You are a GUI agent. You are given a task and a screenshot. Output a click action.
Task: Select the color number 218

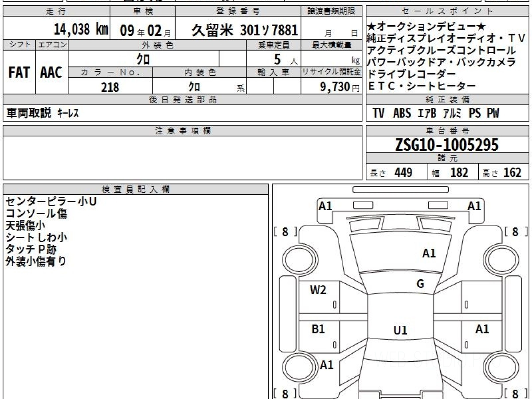click(x=110, y=87)
